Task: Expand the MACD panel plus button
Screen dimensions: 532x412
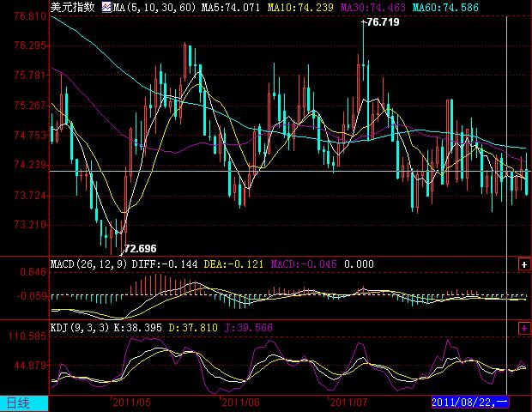Action: (524, 264)
